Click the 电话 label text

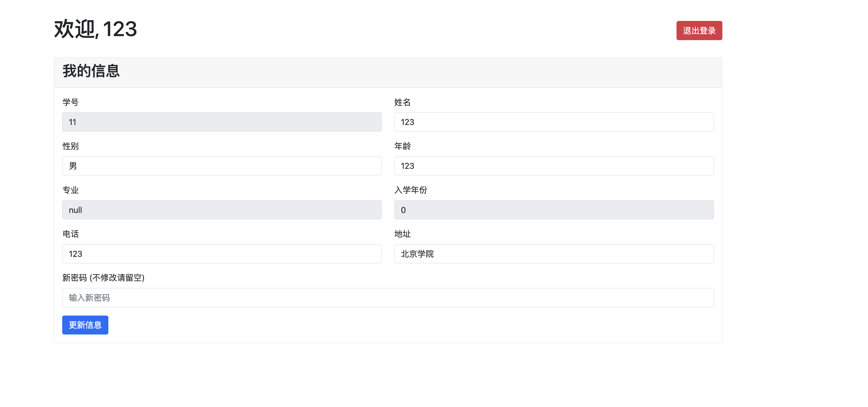tap(71, 234)
